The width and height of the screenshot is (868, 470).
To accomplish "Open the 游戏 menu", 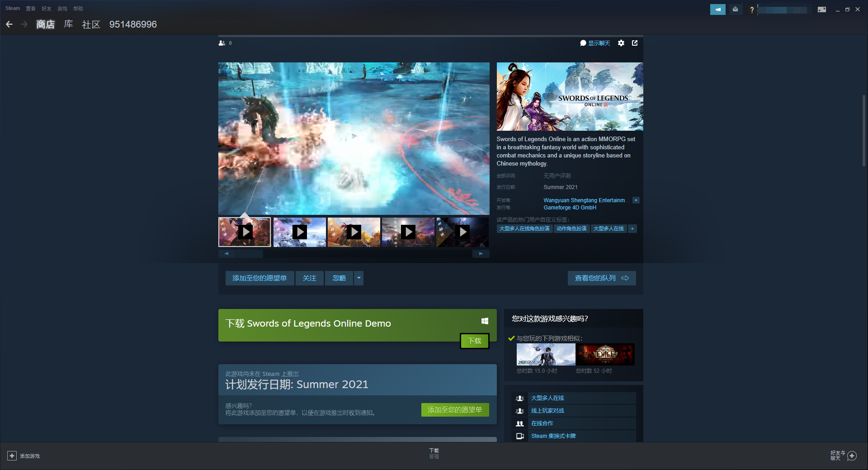I will (62, 9).
